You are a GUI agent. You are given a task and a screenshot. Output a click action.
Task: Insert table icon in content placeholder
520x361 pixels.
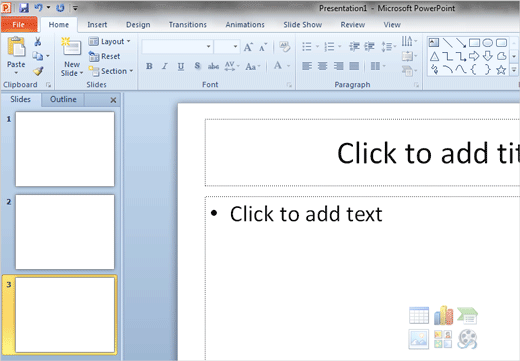click(419, 315)
